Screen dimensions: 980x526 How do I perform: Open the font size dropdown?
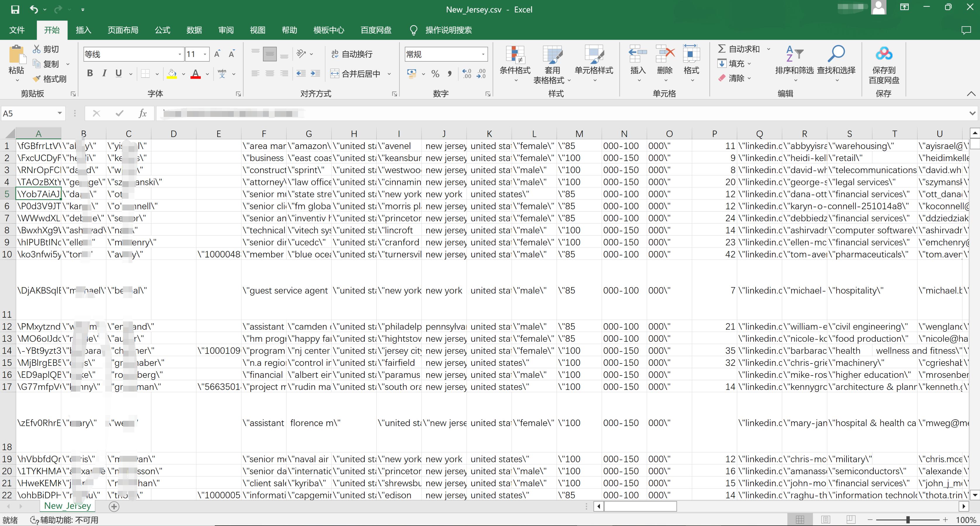205,54
